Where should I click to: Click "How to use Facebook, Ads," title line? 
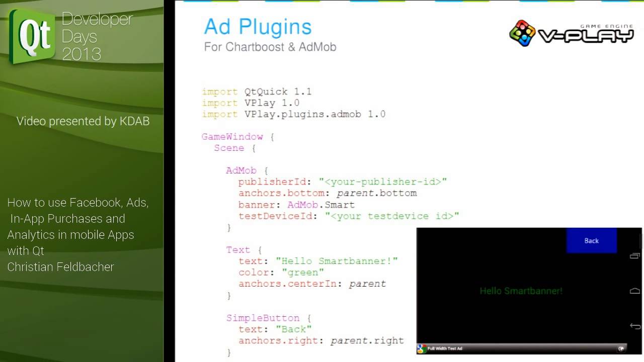[78, 203]
